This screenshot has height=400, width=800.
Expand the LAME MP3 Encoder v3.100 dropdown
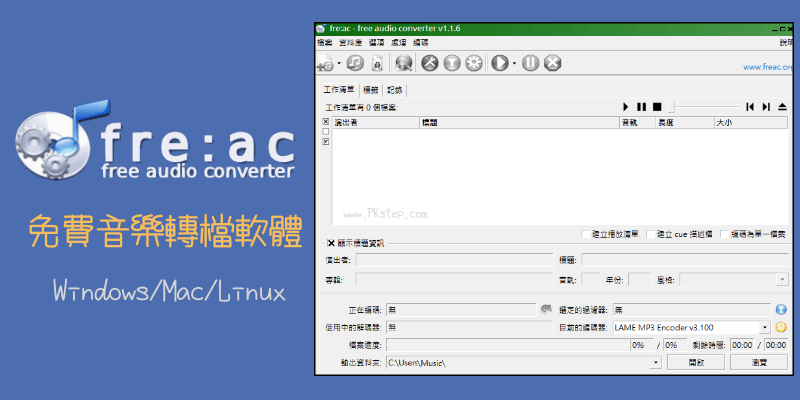click(765, 327)
